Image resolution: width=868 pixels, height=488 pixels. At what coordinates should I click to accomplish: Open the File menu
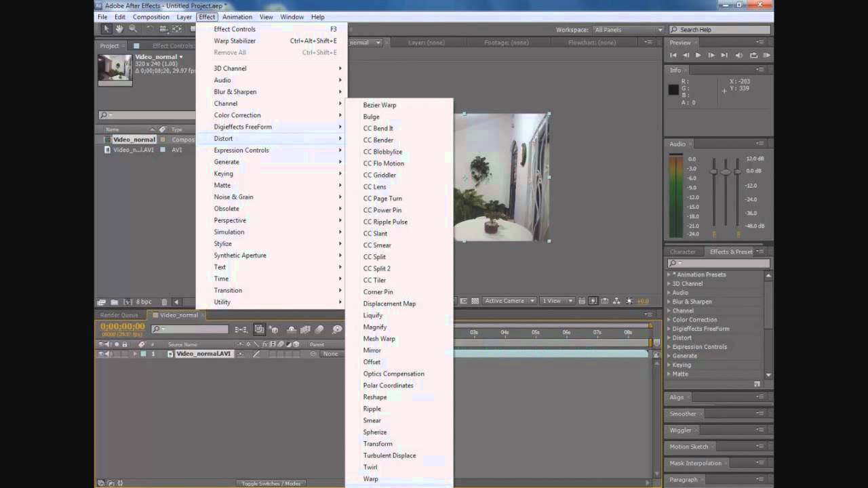click(102, 17)
